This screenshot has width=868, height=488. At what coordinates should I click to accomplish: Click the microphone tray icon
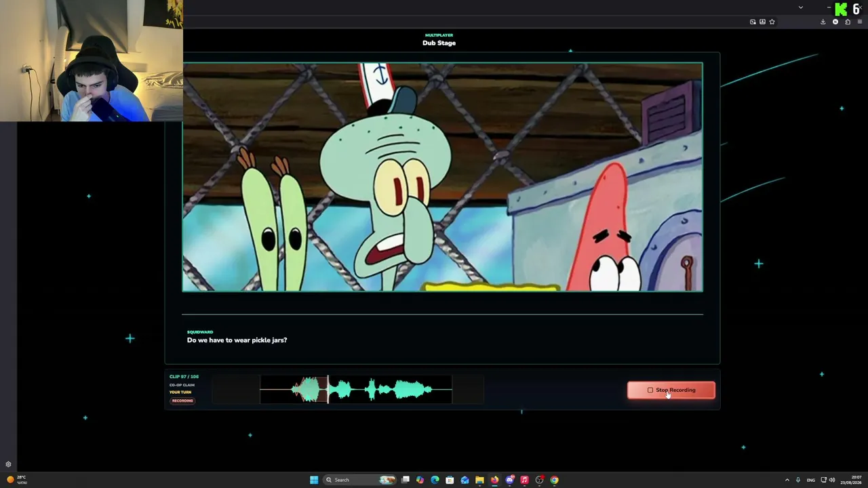pos(798,480)
